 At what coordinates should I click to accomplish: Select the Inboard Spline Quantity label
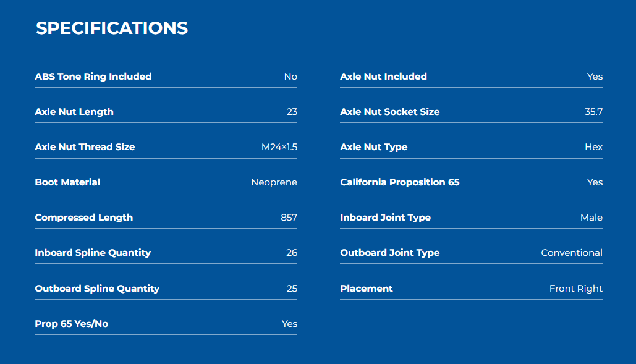pyautogui.click(x=93, y=253)
